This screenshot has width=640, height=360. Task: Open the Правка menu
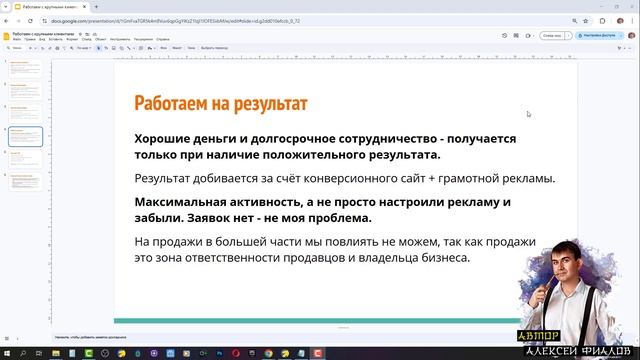coord(30,39)
